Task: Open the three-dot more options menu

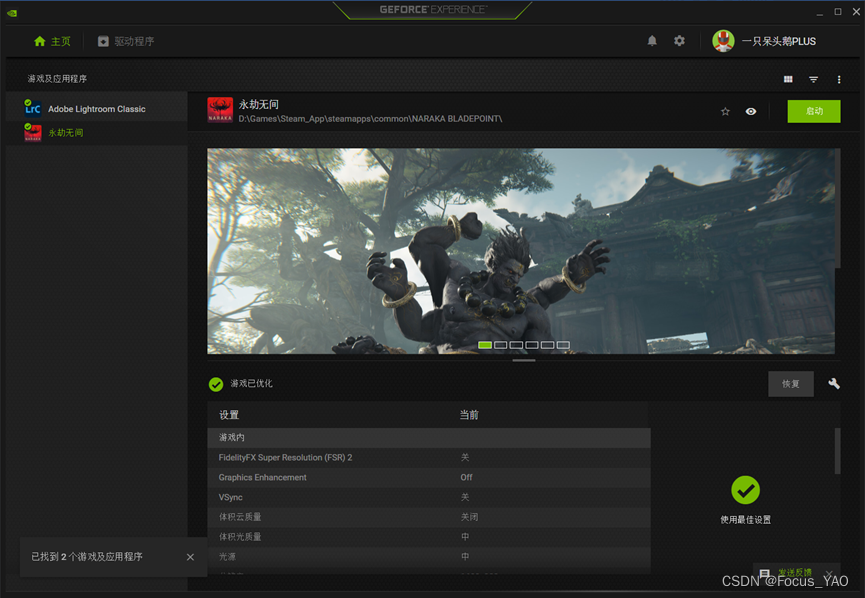Action: 839,79
